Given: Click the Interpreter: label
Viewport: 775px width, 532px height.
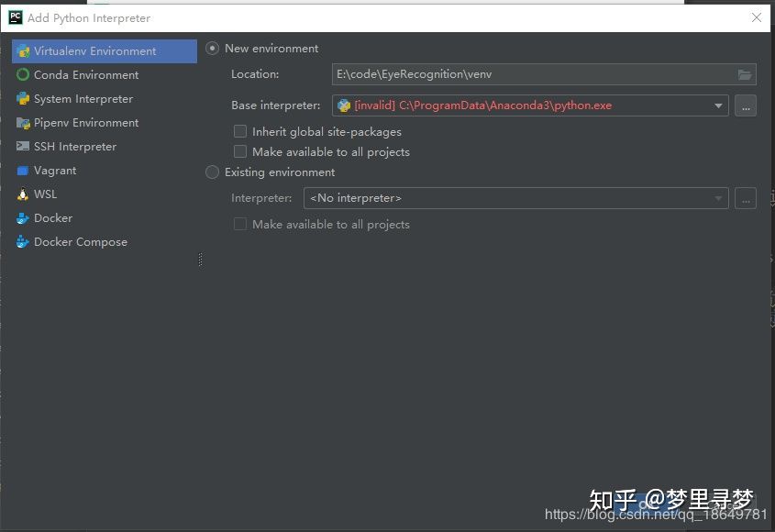Looking at the screenshot, I should 261,198.
